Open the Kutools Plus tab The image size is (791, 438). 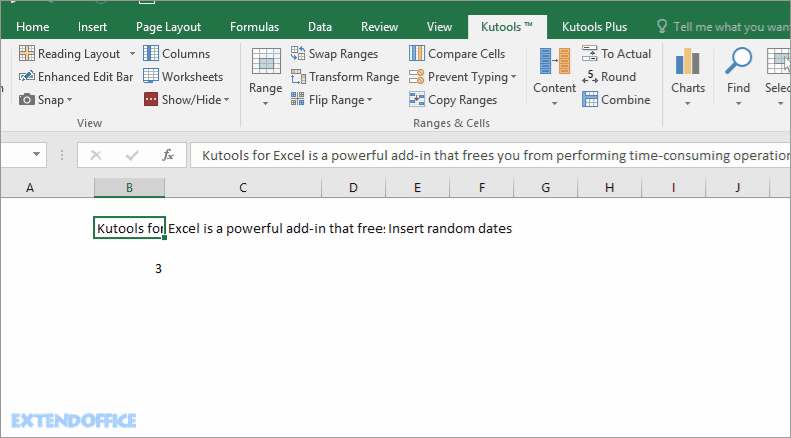(x=594, y=27)
